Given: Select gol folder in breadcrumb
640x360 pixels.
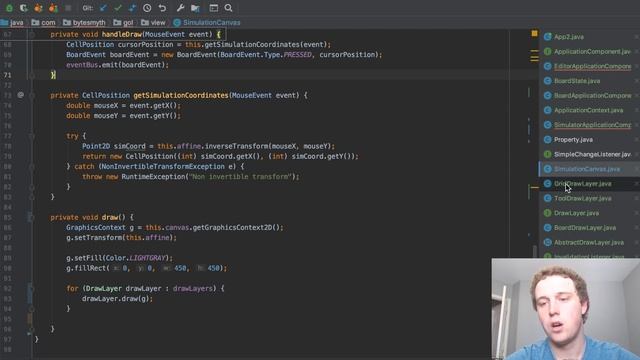Looking at the screenshot, I should 123,22.
